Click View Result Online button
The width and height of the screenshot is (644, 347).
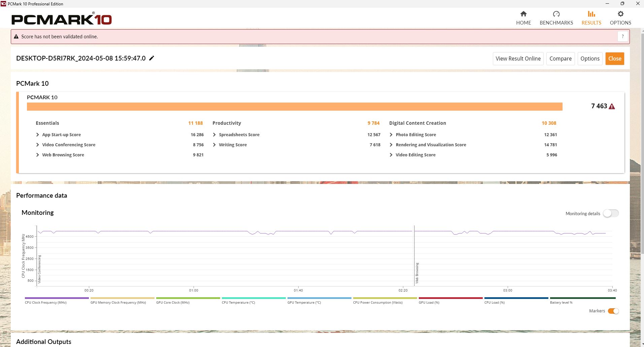point(518,59)
